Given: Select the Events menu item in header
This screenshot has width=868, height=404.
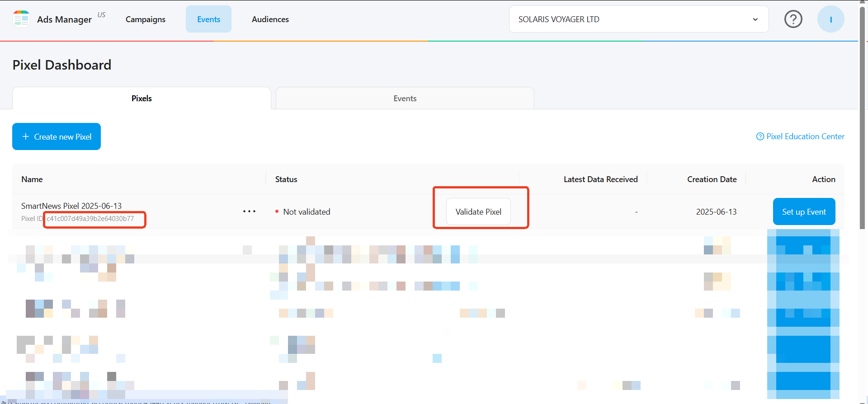Looking at the screenshot, I should [x=208, y=19].
